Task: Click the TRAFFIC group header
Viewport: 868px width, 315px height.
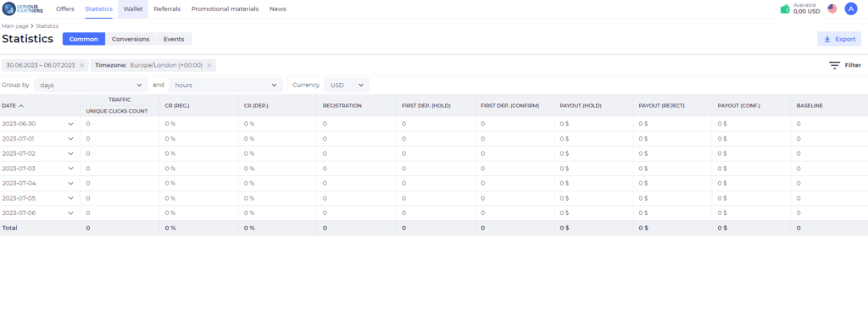Action: (120, 99)
